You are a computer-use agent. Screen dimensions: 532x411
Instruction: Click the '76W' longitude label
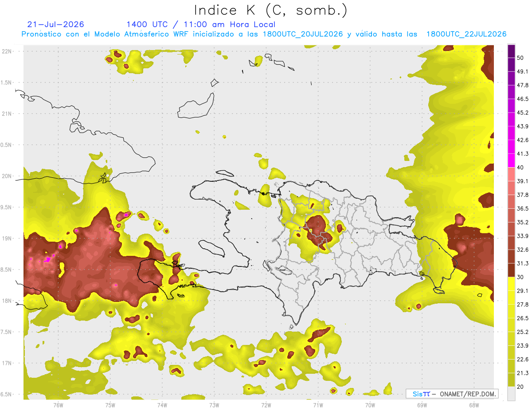[x=58, y=405]
